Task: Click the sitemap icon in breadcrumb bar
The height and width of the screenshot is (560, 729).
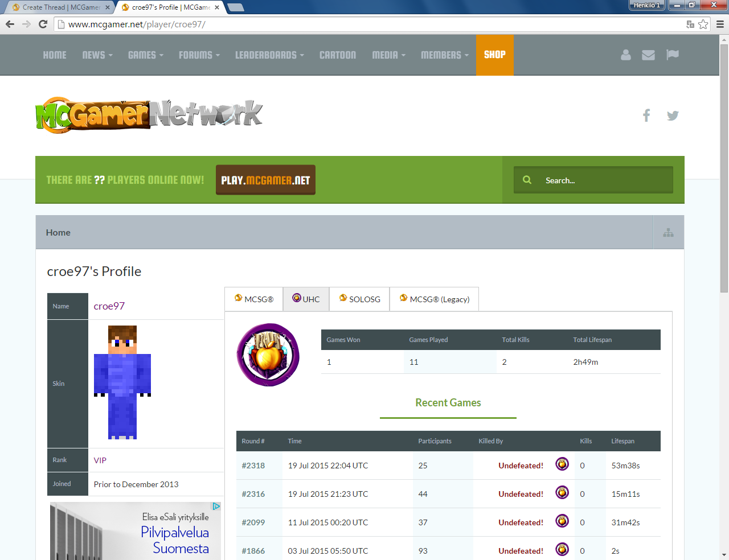Action: pyautogui.click(x=669, y=233)
